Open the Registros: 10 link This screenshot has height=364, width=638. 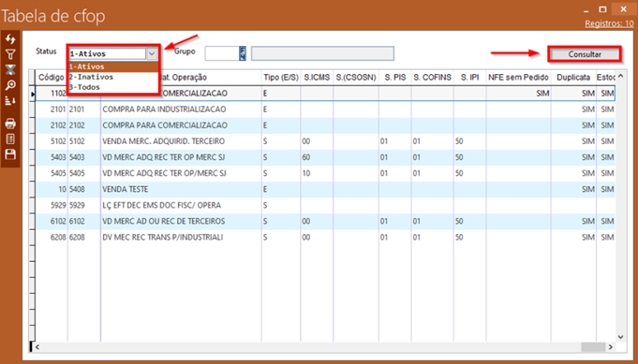tap(609, 23)
